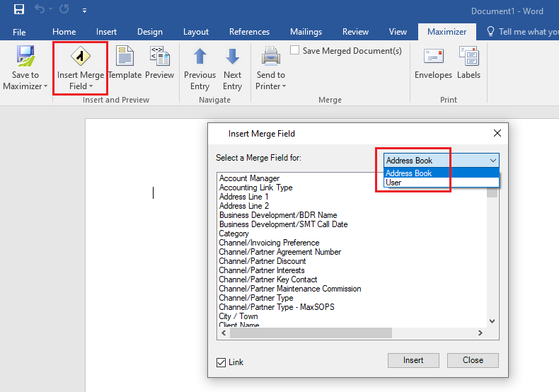This screenshot has height=392, width=559.
Task: Click the Close button in dialog
Action: point(473,360)
